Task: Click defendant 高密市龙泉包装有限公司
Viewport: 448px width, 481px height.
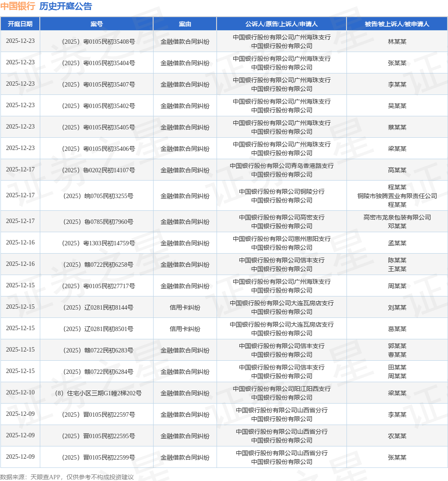Action: pyautogui.click(x=397, y=217)
